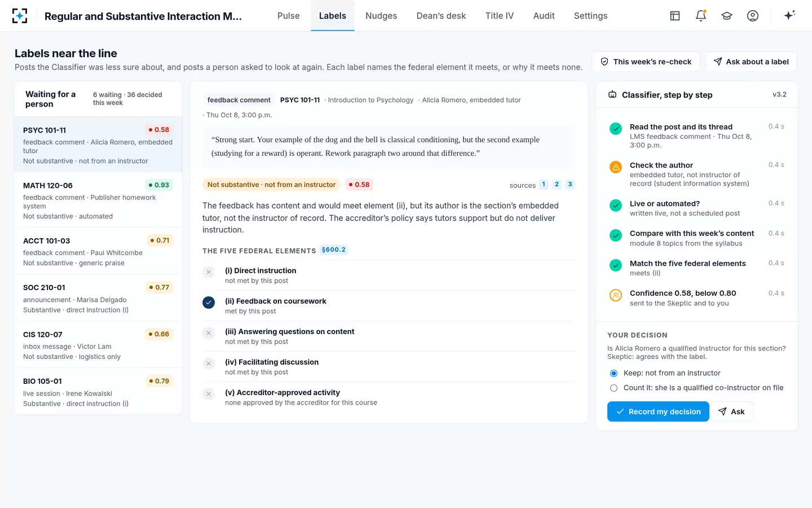Switch to the Pulse tab

[x=288, y=16]
